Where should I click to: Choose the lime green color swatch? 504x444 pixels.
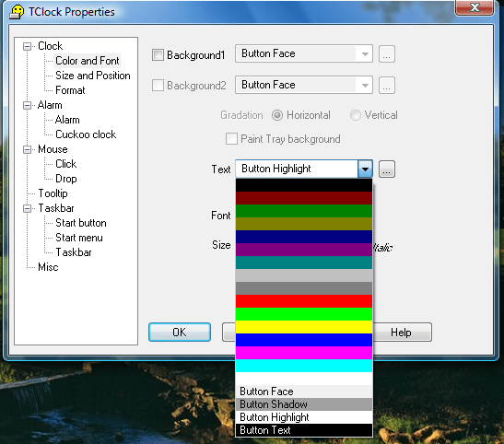[304, 314]
